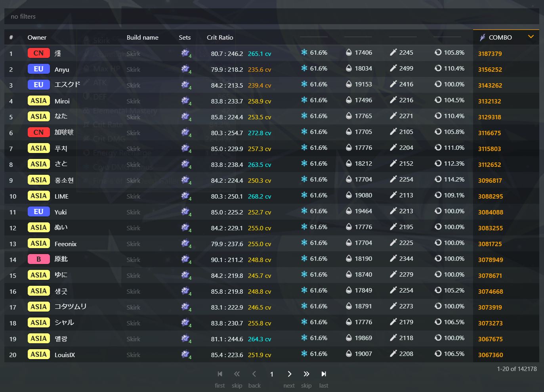Click the artifact set icon in Anyu's row
This screenshot has width=544, height=392.
(185, 69)
